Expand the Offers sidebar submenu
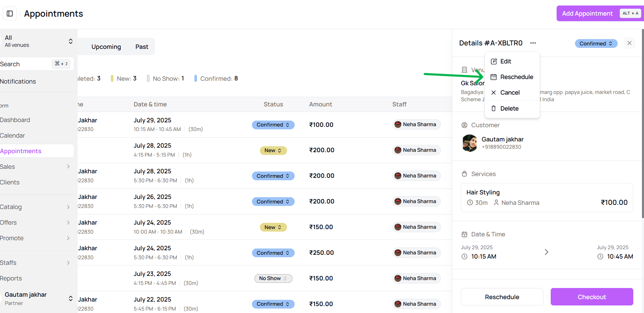The width and height of the screenshot is (644, 313). pos(68,223)
